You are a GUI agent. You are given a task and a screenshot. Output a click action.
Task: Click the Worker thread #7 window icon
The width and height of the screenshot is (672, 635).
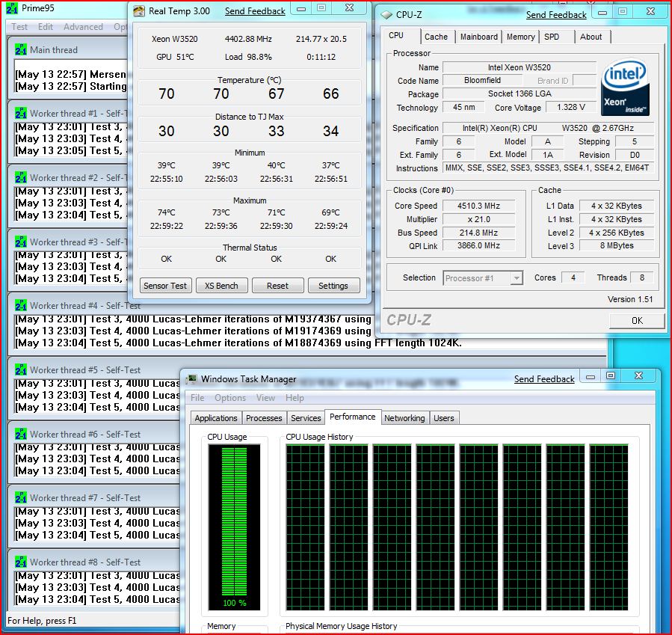coord(21,498)
